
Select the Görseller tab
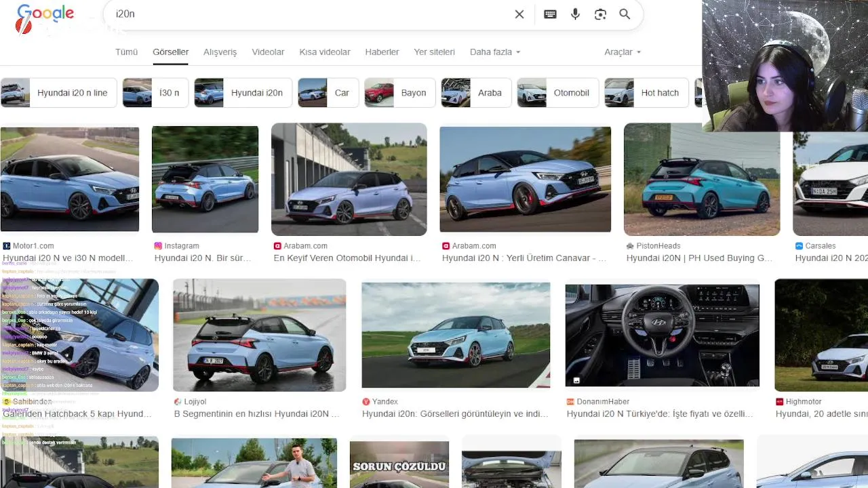(x=171, y=52)
